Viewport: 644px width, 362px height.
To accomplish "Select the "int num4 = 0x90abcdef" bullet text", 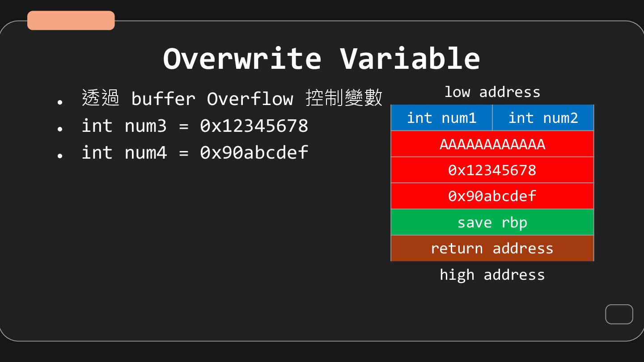I will coord(195,153).
